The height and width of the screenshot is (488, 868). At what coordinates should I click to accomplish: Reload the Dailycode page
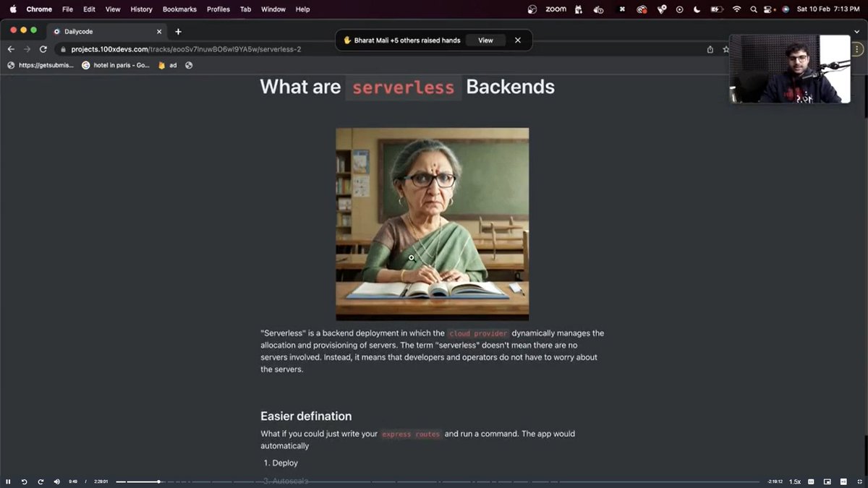pyautogui.click(x=43, y=49)
